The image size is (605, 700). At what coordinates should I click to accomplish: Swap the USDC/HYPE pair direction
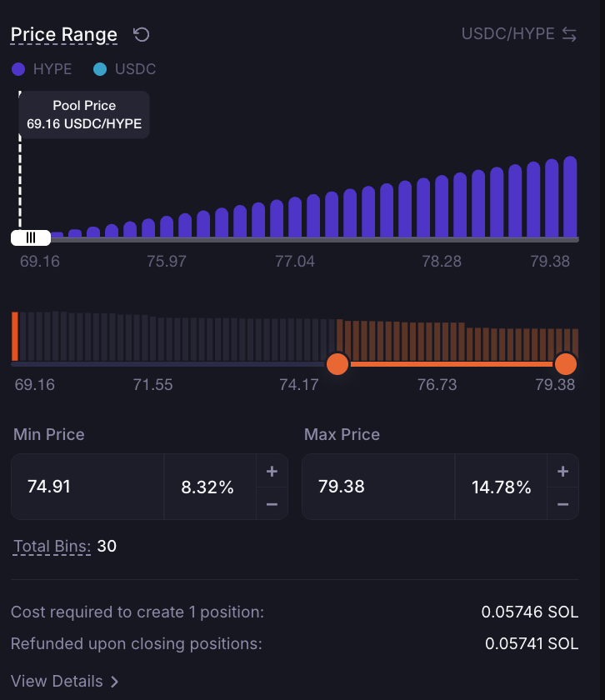click(569, 34)
